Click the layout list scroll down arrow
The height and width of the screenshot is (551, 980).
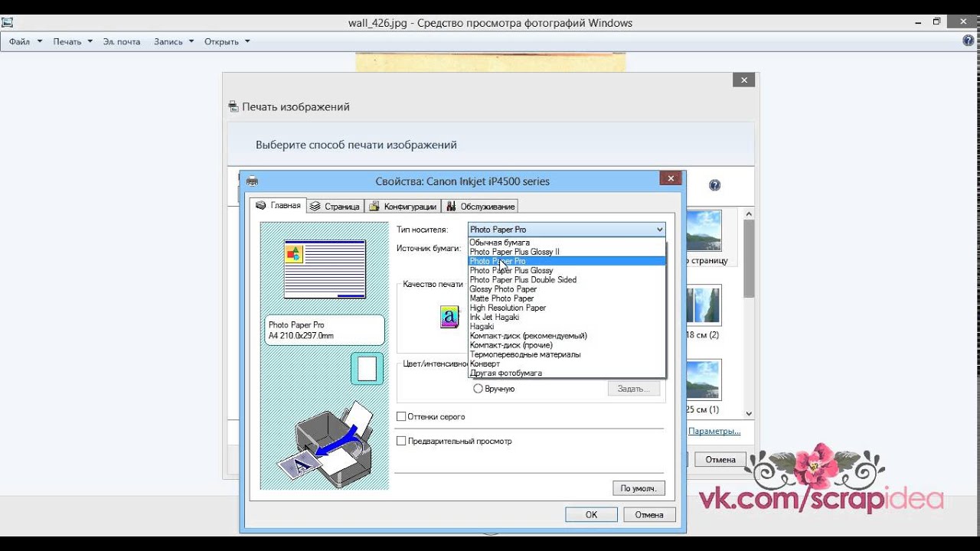[749, 413]
